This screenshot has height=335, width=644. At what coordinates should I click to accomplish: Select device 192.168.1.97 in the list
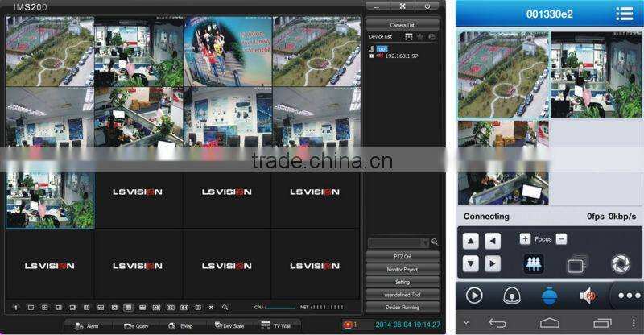coord(401,56)
